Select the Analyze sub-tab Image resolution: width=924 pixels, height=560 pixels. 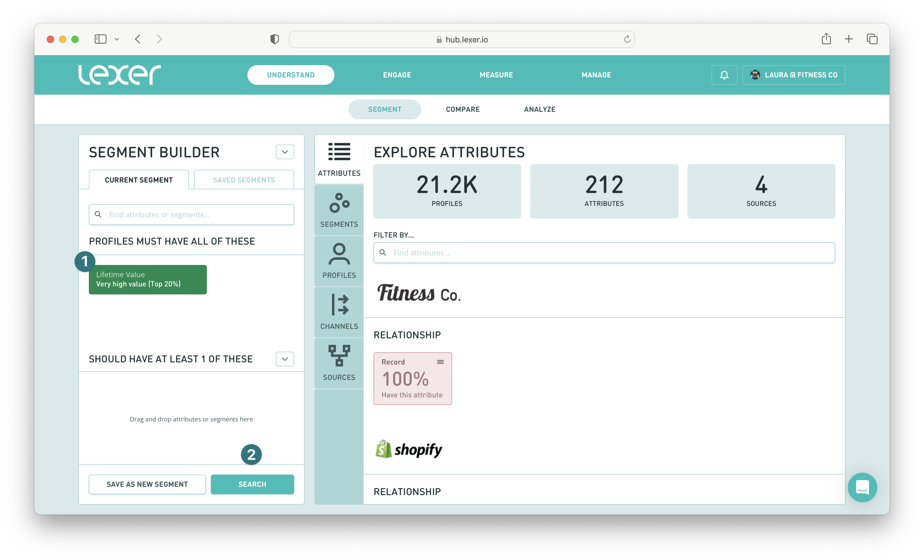(x=539, y=109)
